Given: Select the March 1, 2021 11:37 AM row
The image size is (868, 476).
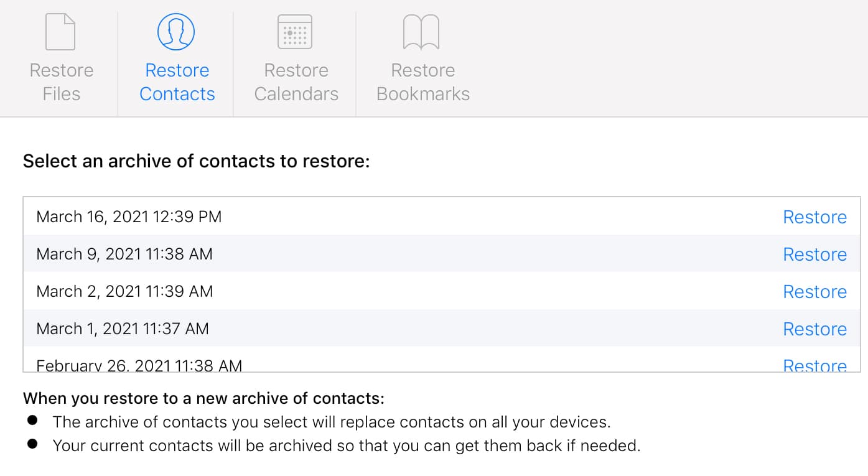Looking at the screenshot, I should pos(123,329).
